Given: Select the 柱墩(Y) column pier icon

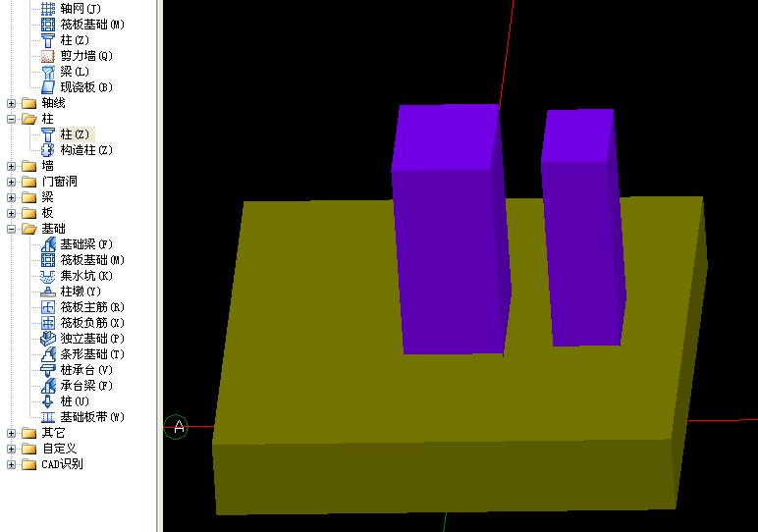Looking at the screenshot, I should click(48, 292).
